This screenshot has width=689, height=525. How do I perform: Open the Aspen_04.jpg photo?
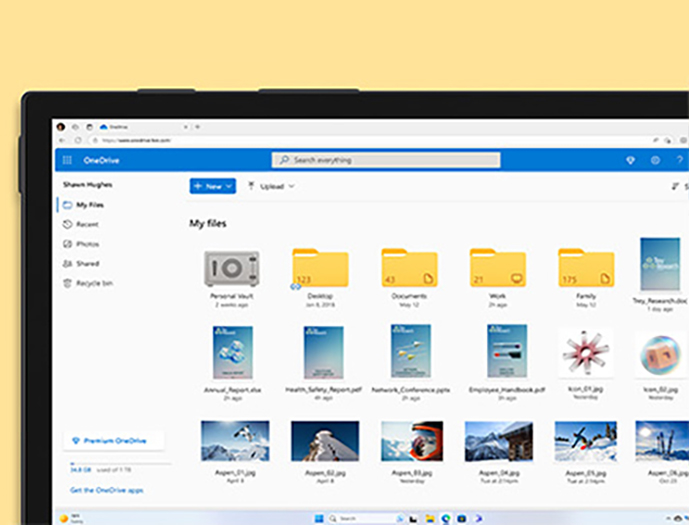coord(499,442)
